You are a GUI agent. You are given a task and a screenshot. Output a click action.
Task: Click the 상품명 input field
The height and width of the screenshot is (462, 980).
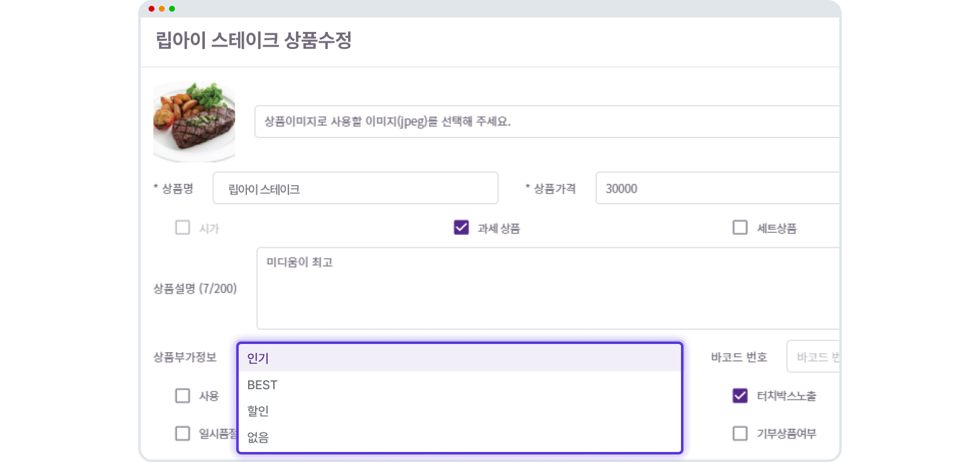356,188
